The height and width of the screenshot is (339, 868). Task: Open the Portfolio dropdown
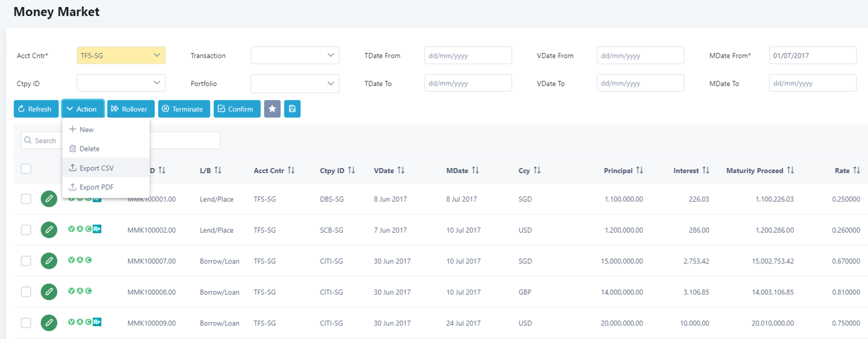click(x=294, y=83)
